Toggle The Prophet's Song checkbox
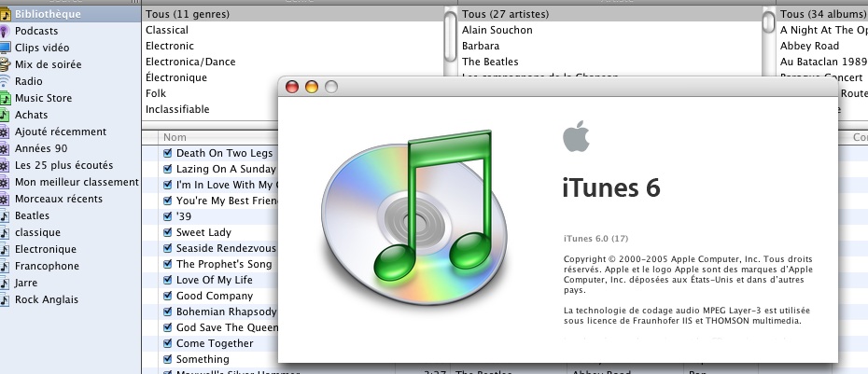868x374 pixels. click(x=168, y=264)
